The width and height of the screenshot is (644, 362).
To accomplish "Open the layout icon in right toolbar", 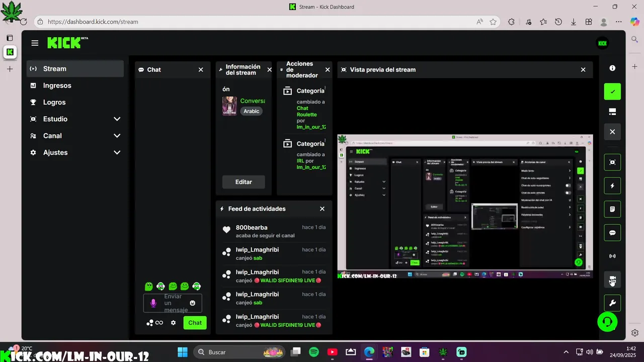I will [x=612, y=111].
